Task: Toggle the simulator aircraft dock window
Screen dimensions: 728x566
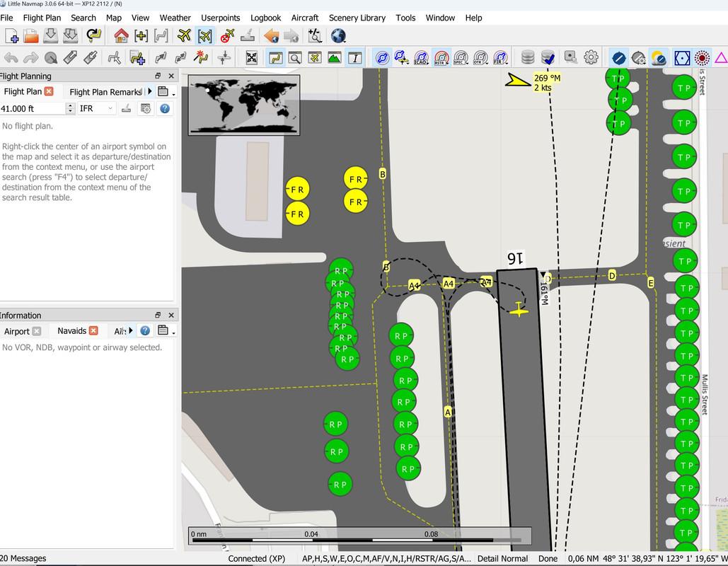Action: tap(315, 57)
